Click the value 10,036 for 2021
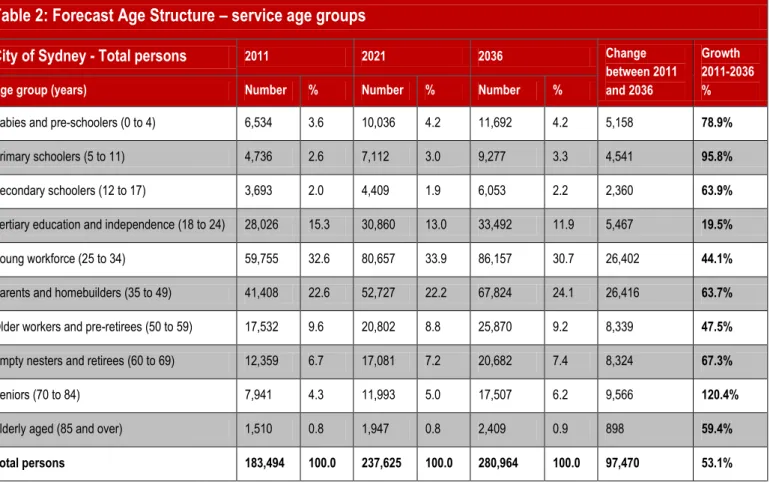This screenshot has height=482, width=770. (x=378, y=123)
